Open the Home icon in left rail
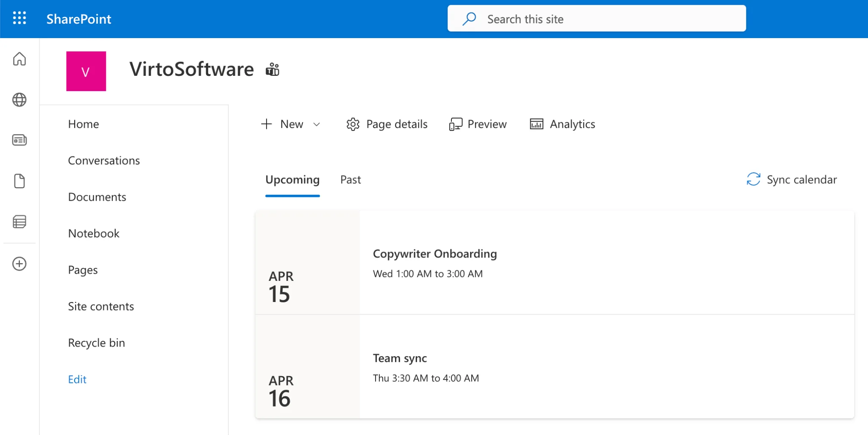Screen dimensions: 868x435 (19, 59)
